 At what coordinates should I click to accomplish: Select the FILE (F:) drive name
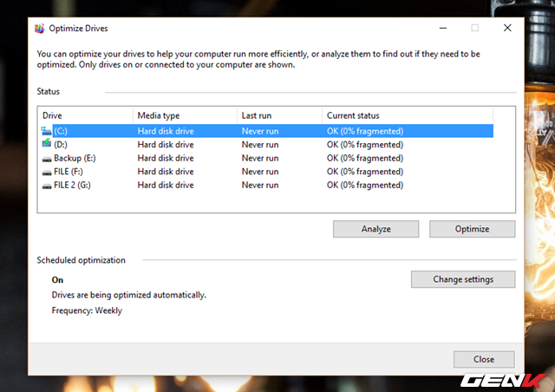coord(69,172)
